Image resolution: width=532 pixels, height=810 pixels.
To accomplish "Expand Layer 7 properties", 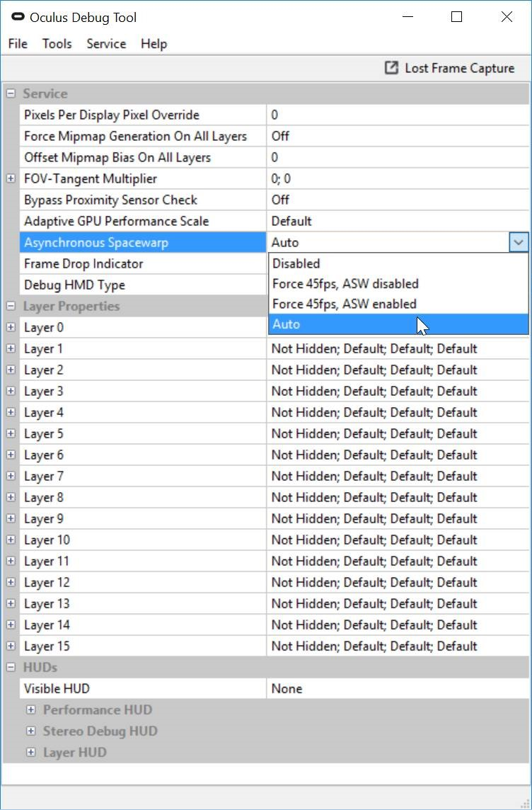I will pyautogui.click(x=11, y=476).
